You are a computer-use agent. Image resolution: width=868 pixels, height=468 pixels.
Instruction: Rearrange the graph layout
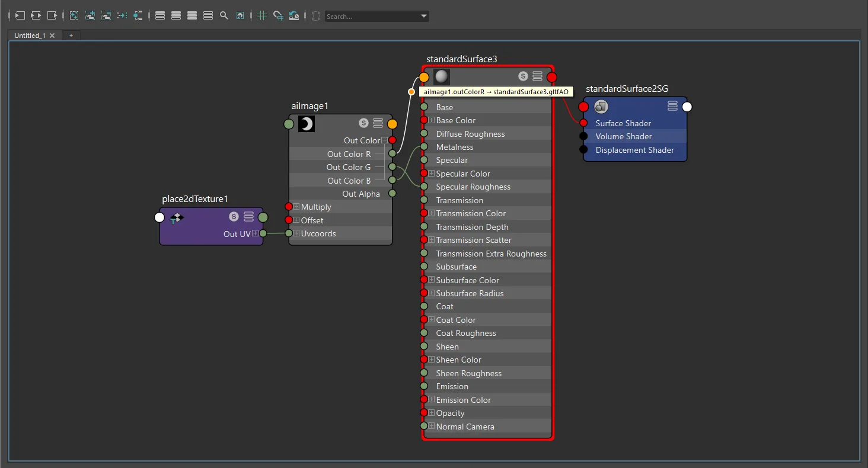122,16
